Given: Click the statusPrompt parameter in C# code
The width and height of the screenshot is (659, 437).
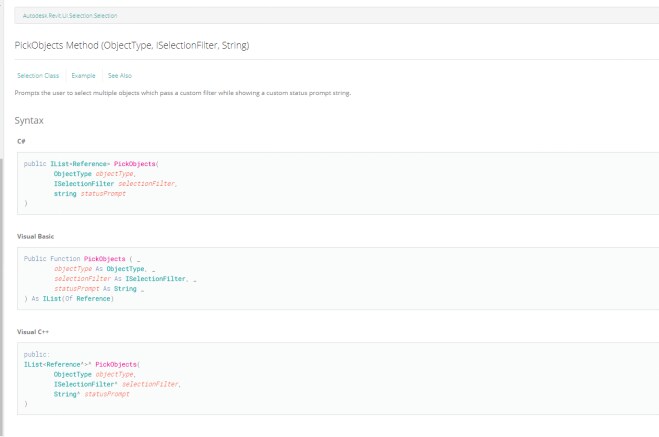Looking at the screenshot, I should click(104, 194).
